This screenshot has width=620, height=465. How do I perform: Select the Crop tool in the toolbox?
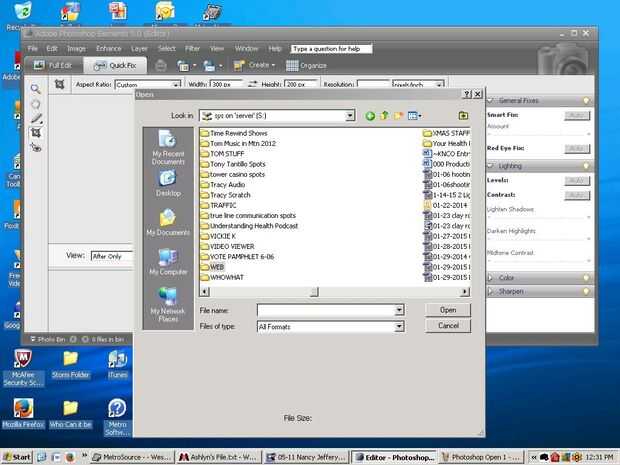click(36, 133)
